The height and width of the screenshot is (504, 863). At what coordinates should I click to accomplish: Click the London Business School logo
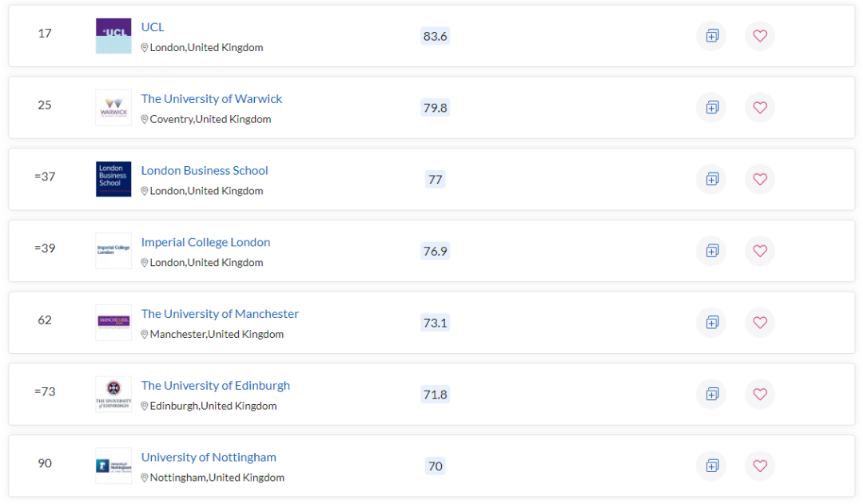coord(113,179)
